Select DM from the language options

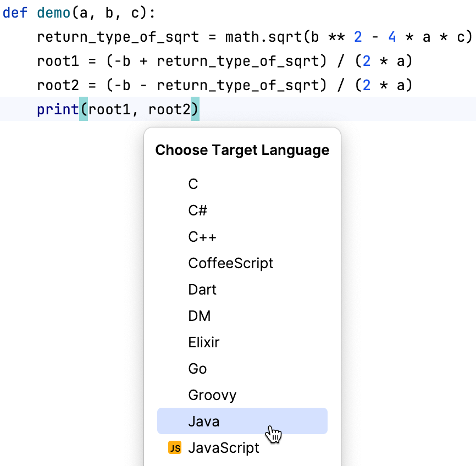click(198, 316)
